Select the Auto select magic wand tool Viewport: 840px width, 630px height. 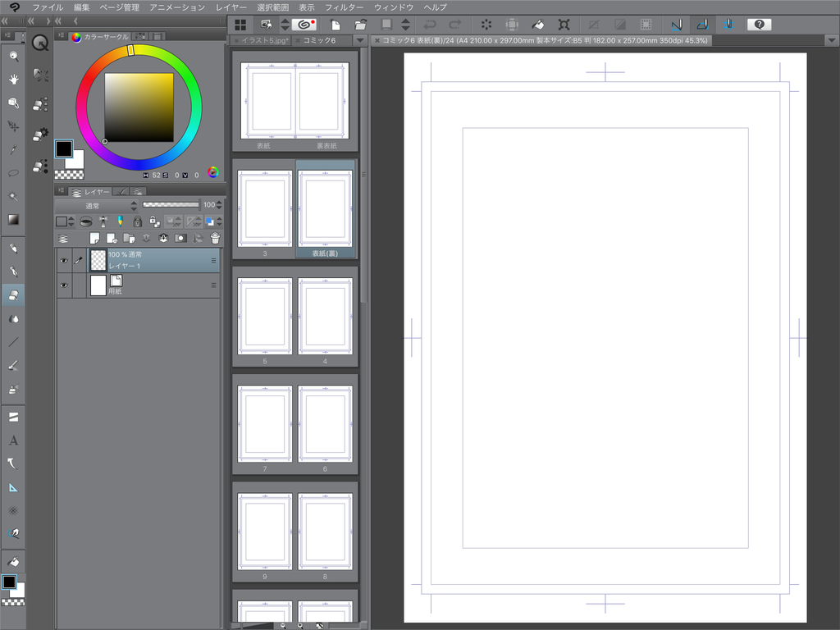(x=13, y=196)
